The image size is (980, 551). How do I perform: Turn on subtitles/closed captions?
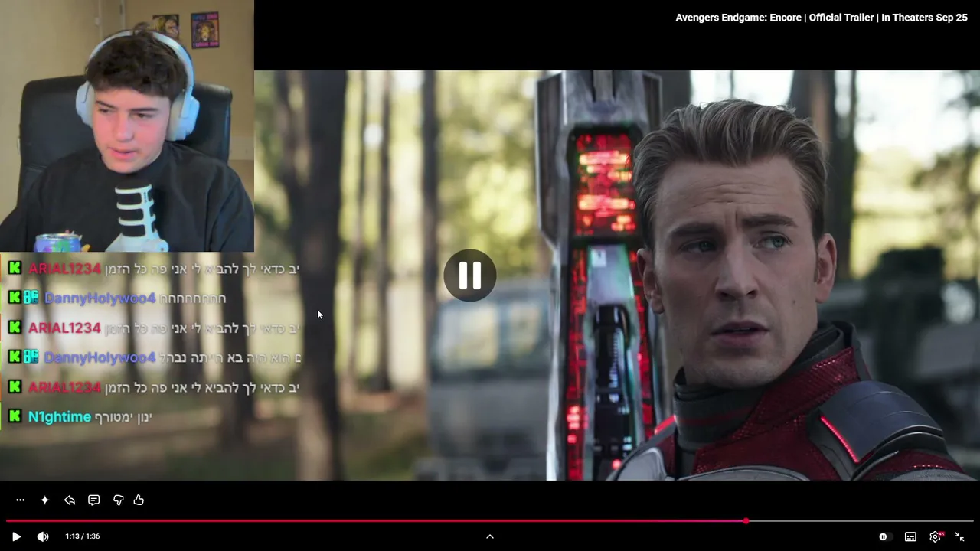pyautogui.click(x=910, y=536)
